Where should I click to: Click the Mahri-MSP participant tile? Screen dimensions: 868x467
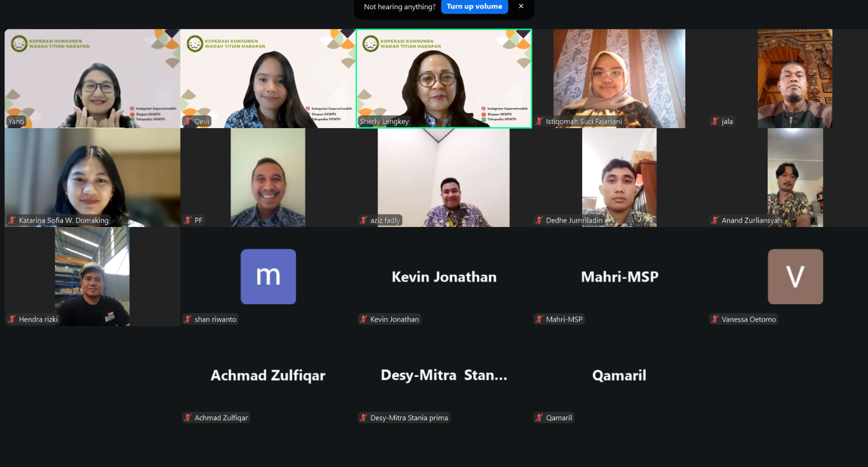[x=620, y=276]
